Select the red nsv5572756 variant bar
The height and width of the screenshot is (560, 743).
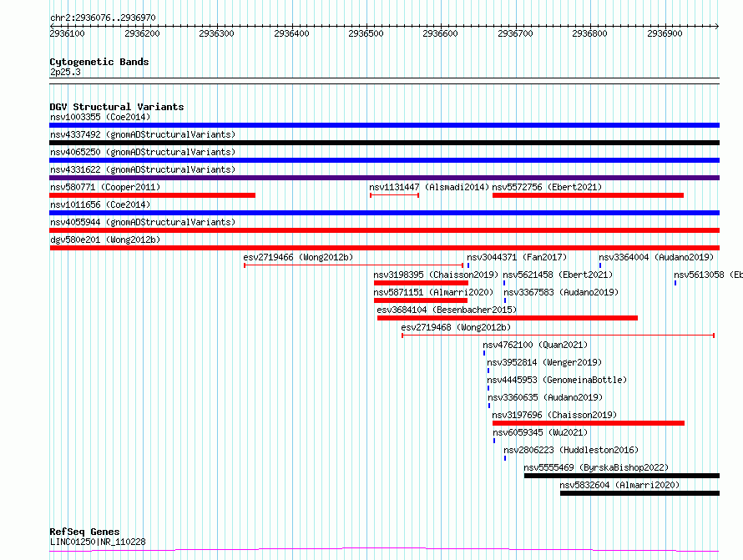588,195
